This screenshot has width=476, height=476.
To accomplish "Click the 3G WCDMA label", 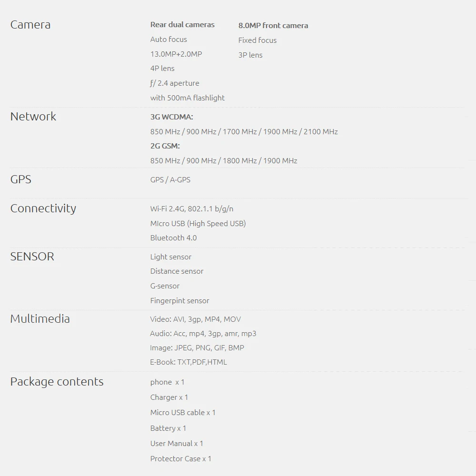I will [172, 117].
